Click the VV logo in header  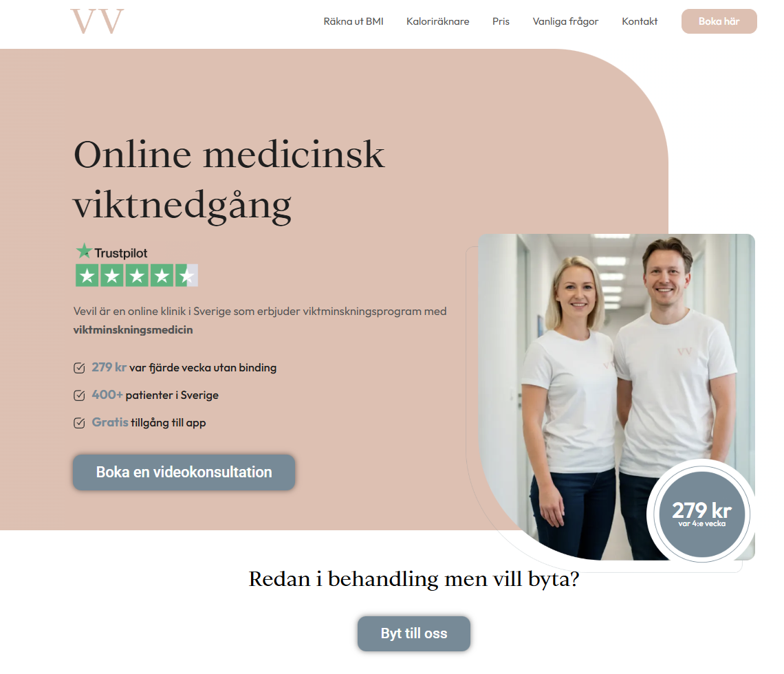(97, 21)
